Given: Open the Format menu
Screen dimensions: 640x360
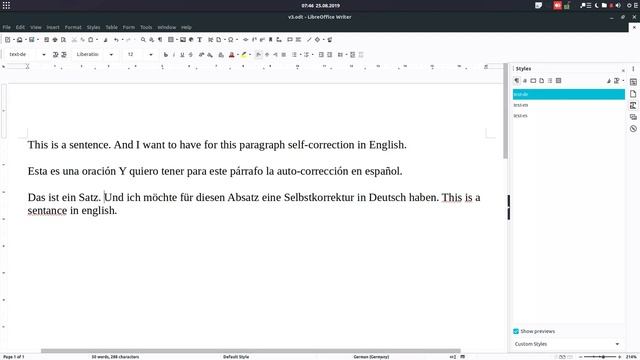Looking at the screenshot, I should point(73,27).
